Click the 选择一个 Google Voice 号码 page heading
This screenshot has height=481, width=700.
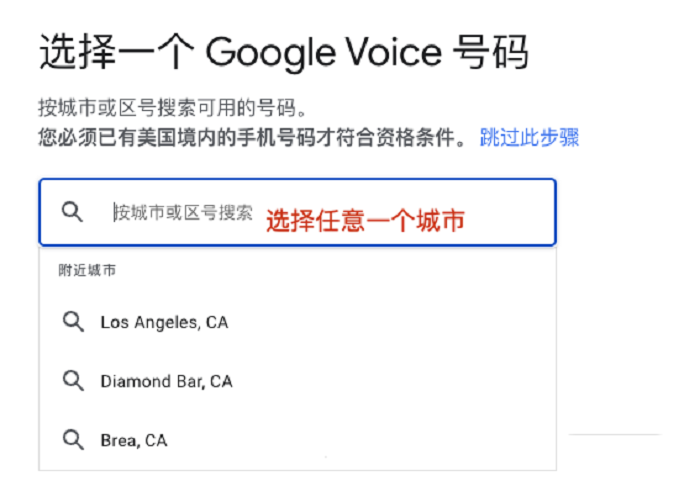click(x=284, y=53)
